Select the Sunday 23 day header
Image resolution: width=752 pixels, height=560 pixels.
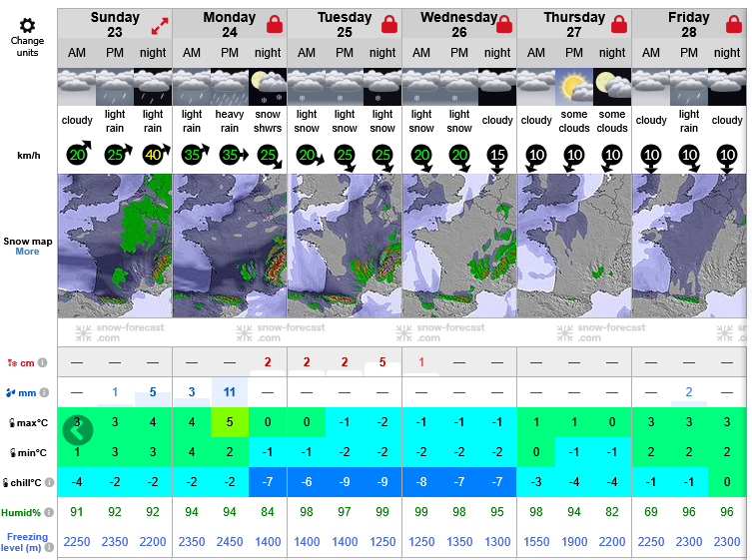click(x=115, y=24)
